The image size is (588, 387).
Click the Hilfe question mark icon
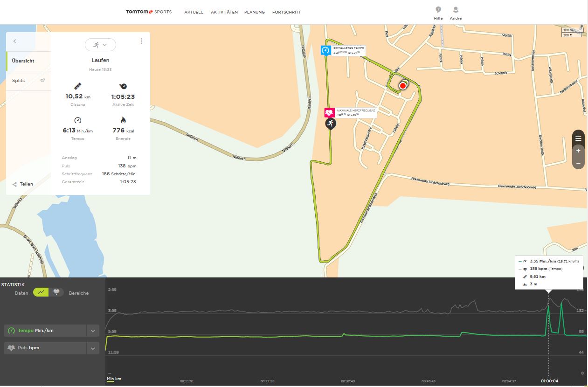[438, 10]
